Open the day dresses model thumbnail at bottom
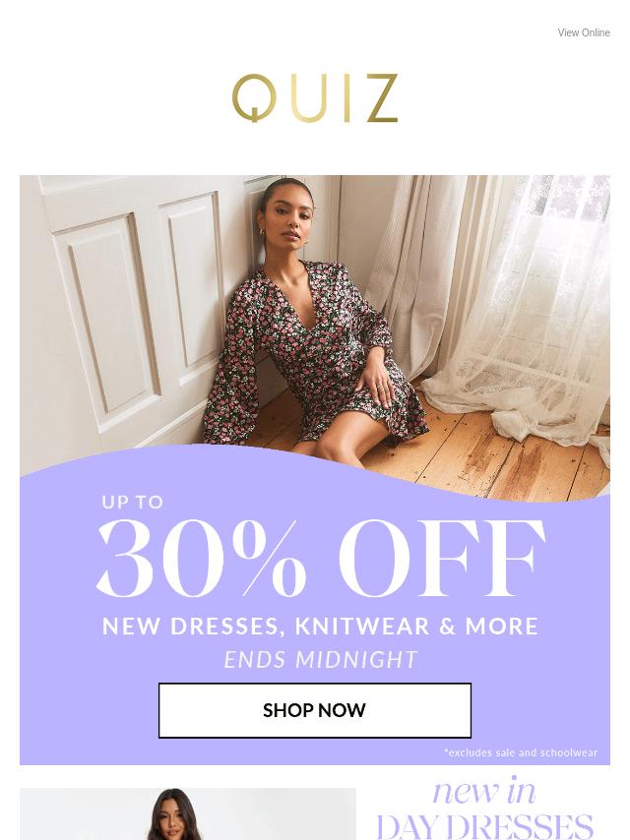 pyautogui.click(x=188, y=813)
